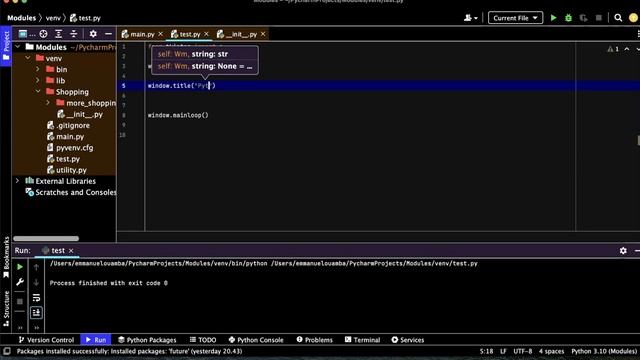The height and width of the screenshot is (360, 640).
Task: Close the __init__.py tab
Action: point(263,34)
